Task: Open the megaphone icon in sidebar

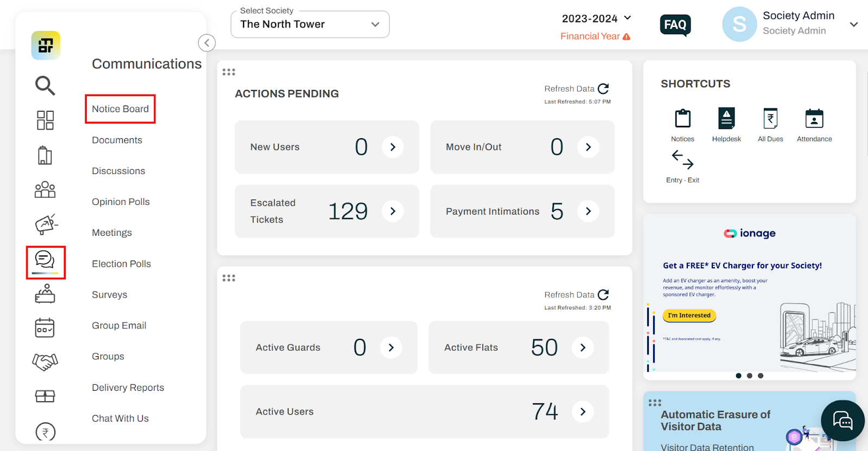Action: point(46,224)
